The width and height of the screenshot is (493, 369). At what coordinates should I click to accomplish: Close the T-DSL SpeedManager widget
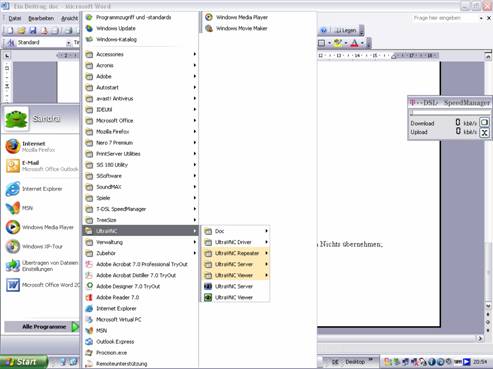pyautogui.click(x=484, y=133)
